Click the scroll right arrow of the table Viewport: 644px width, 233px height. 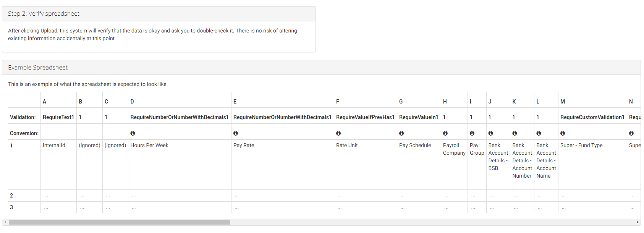[x=637, y=222]
